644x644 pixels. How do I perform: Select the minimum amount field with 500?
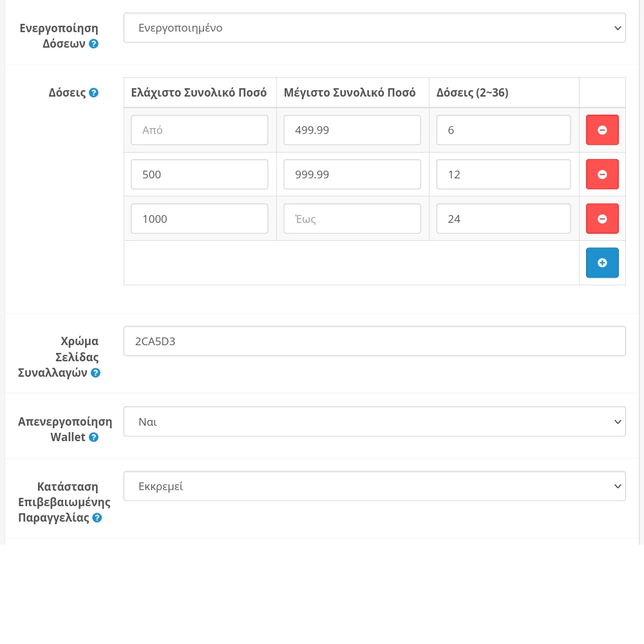point(200,175)
